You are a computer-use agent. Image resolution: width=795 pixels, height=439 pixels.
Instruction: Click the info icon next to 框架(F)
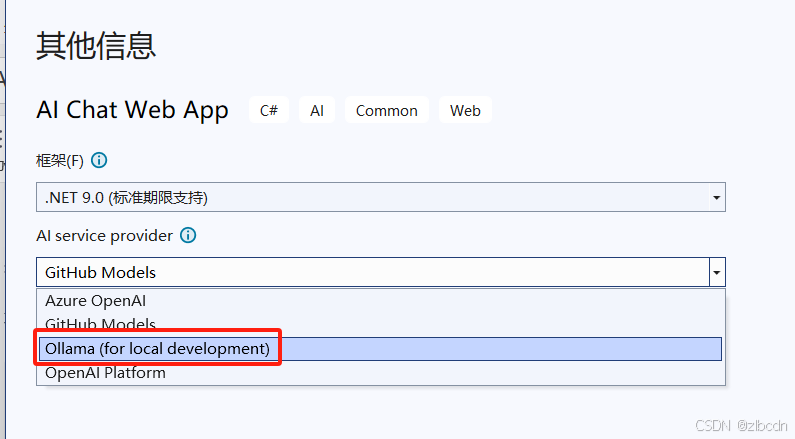pos(99,161)
